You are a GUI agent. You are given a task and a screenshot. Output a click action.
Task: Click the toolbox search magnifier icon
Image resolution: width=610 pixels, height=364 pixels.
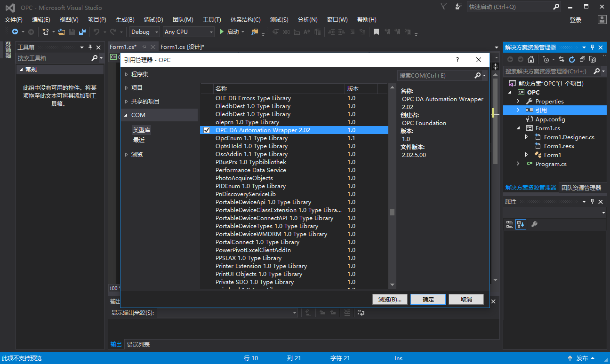[95, 58]
